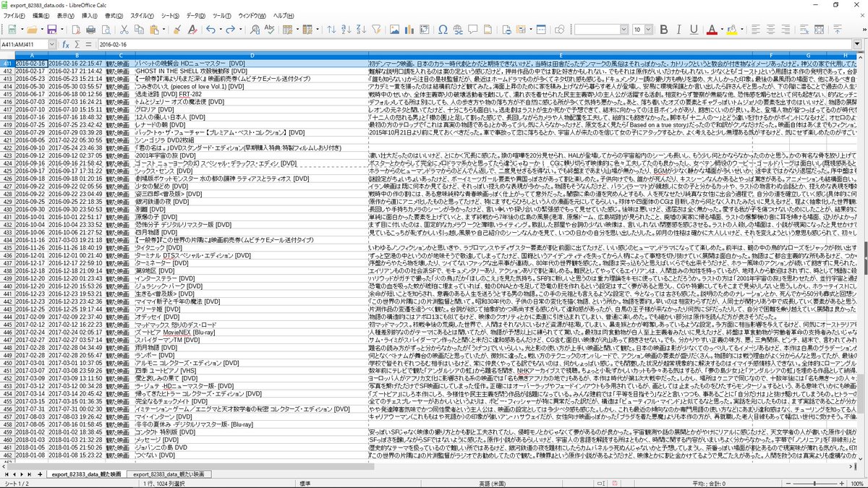Click the Sum sigma icon

coord(77,44)
